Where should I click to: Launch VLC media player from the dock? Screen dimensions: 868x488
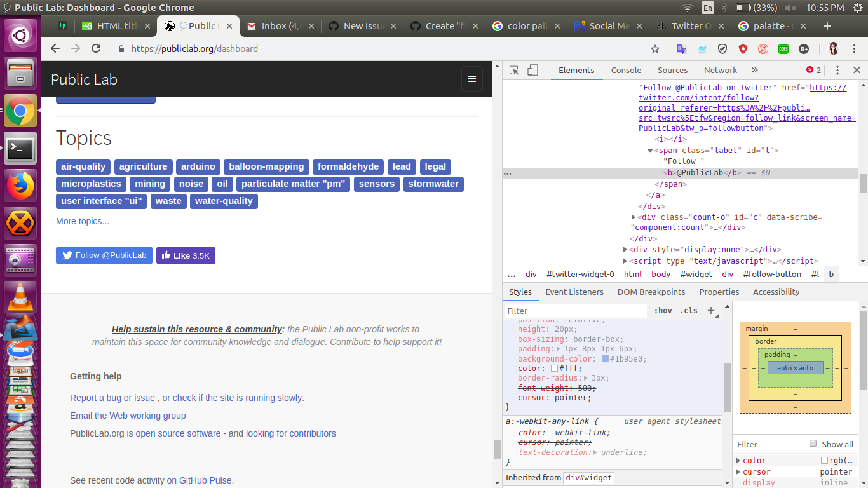[x=20, y=296]
